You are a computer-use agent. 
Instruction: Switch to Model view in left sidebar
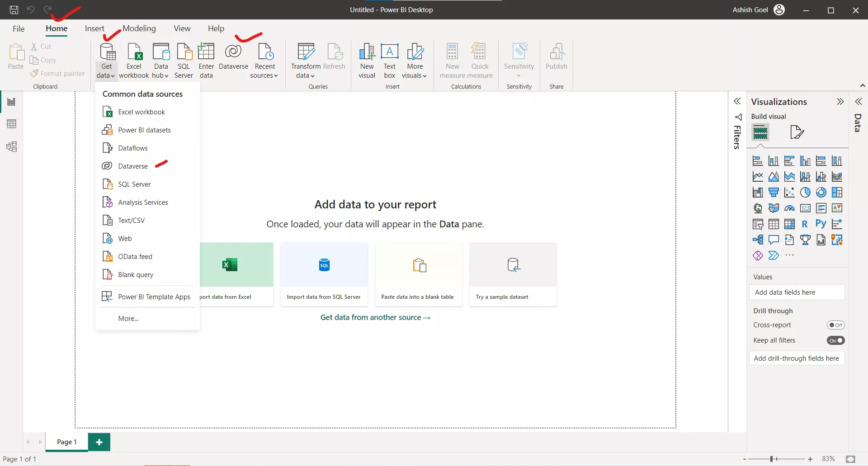click(11, 146)
